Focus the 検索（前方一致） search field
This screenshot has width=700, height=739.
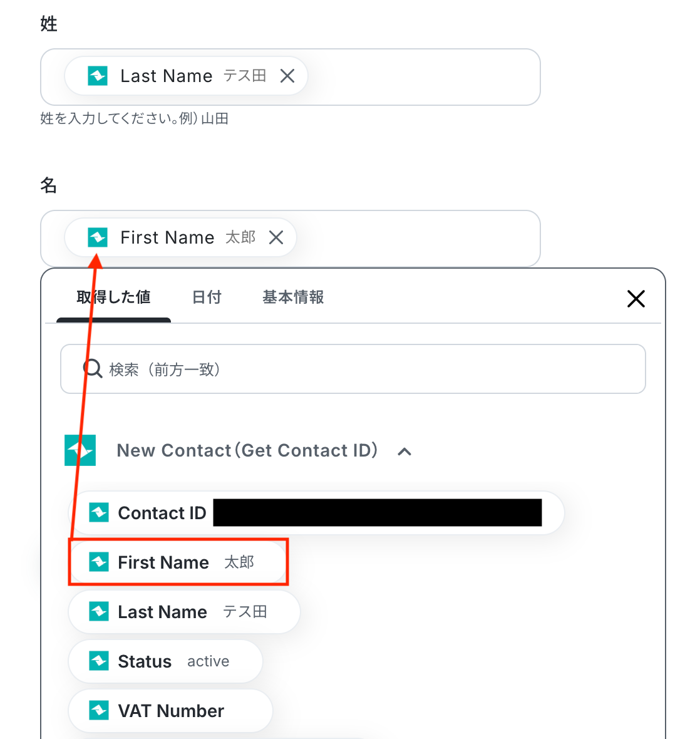tap(353, 368)
